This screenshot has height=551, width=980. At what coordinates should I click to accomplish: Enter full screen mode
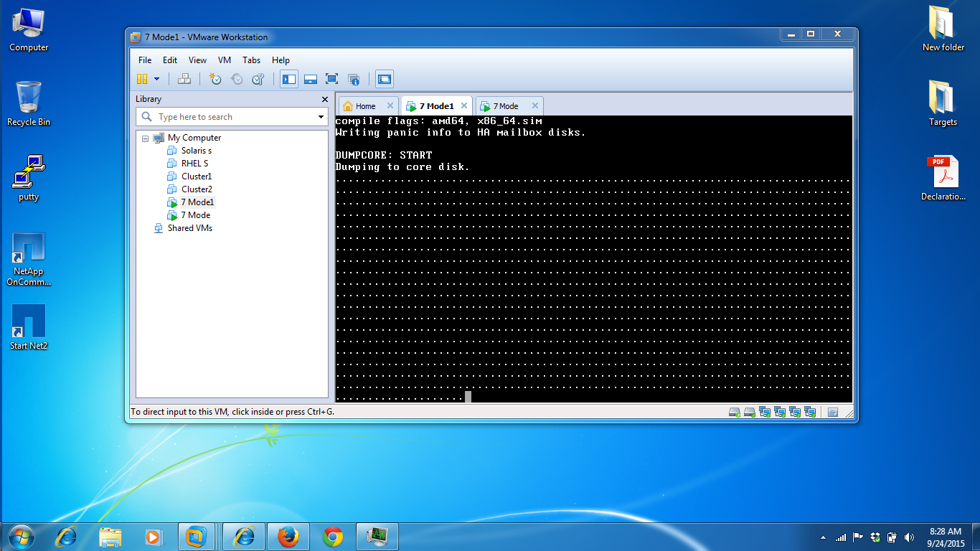[x=331, y=79]
